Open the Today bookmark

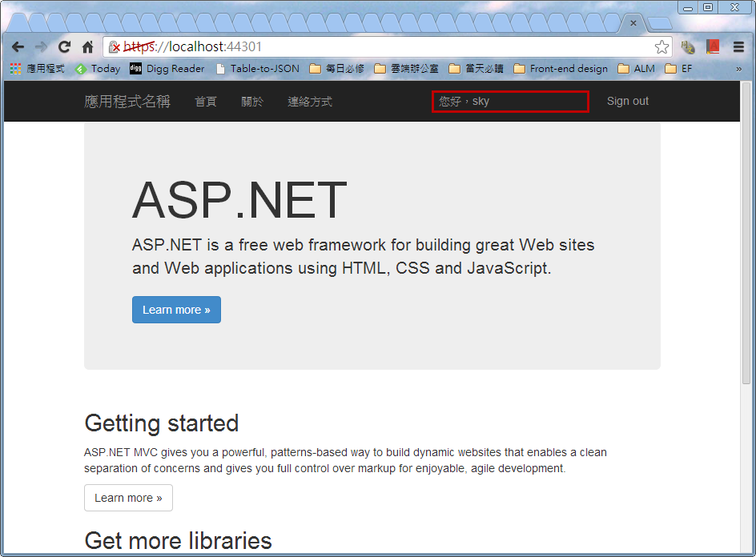click(x=98, y=69)
